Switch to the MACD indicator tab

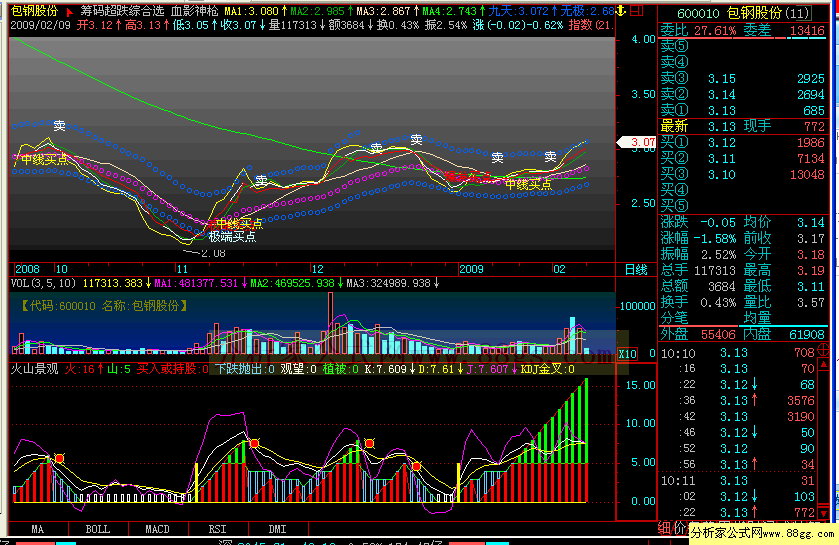coord(157,529)
